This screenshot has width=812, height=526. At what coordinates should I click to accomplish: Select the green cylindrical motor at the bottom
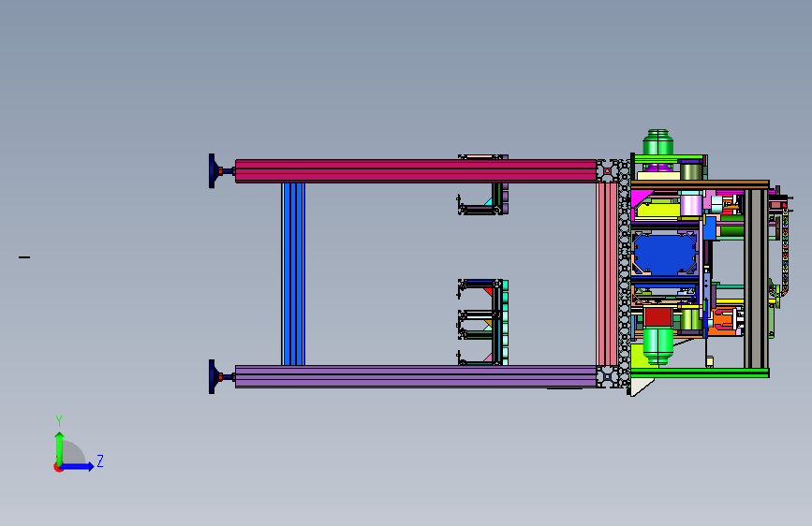point(658,347)
